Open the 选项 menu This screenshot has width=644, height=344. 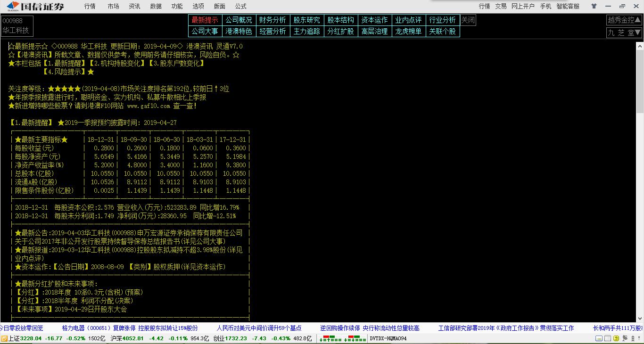198,7
